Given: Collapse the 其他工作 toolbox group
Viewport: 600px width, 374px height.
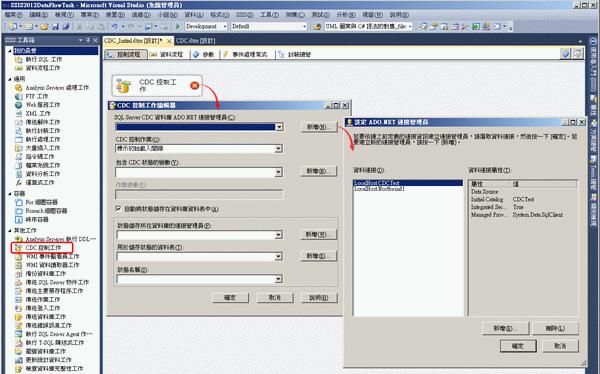Looking at the screenshot, I should coord(10,230).
